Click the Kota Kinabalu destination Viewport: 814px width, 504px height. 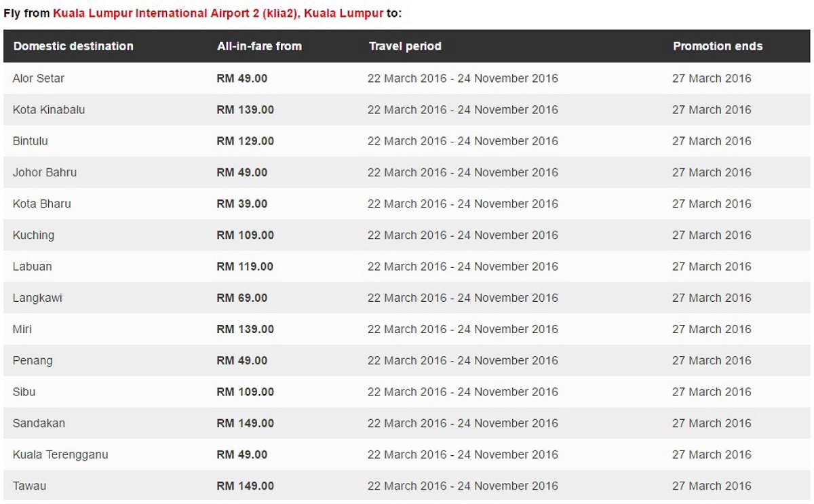49,110
